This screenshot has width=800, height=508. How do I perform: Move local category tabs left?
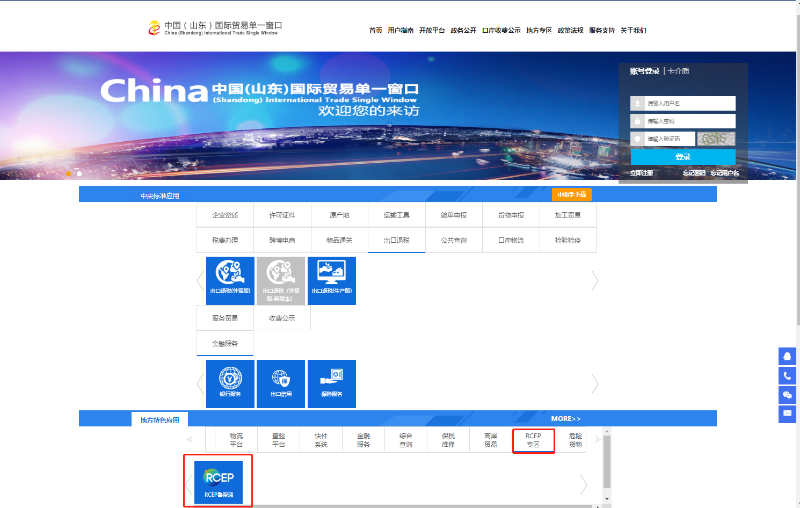coord(190,439)
